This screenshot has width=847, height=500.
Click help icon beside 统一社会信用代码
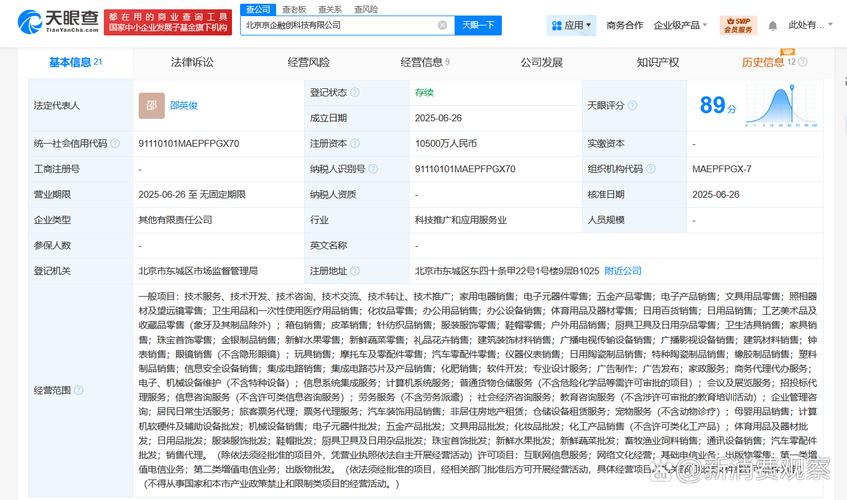[115, 144]
